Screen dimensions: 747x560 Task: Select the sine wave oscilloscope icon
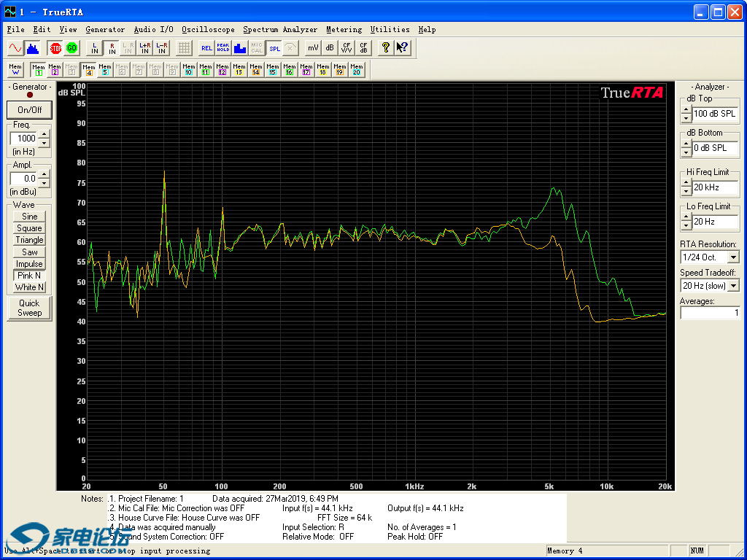15,48
